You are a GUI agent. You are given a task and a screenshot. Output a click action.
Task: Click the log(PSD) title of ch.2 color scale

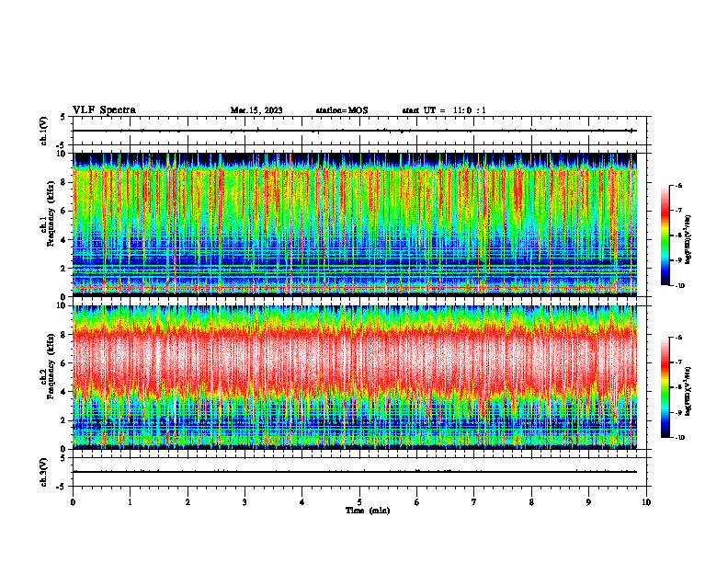[688, 391]
